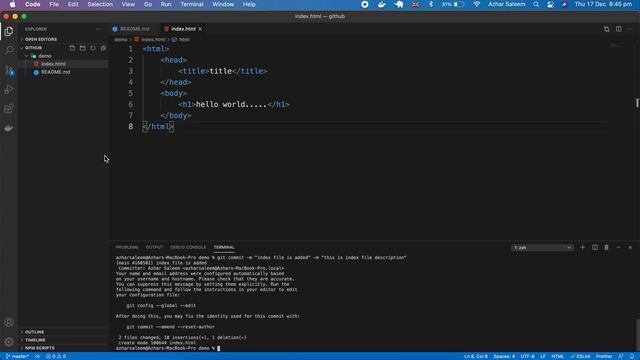Collapse the GITHUB folder section
640x360 pixels.
pyautogui.click(x=33, y=48)
